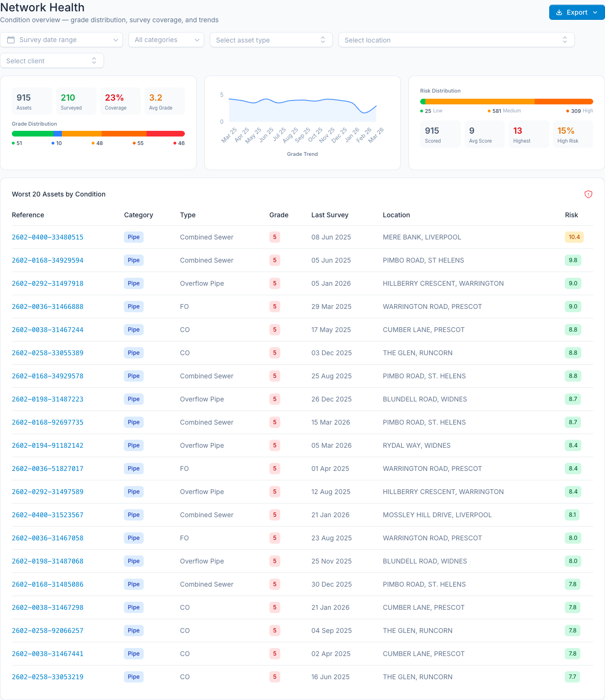Click Pipe badge in the MERE BANK row
Viewport: 605px width, 700px height.
pos(134,237)
